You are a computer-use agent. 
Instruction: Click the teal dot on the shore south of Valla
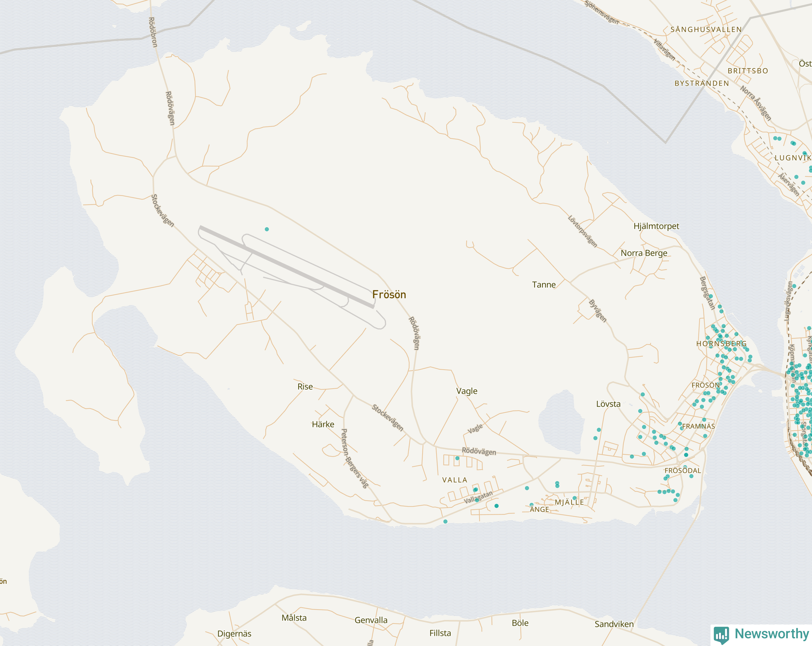pos(445,521)
